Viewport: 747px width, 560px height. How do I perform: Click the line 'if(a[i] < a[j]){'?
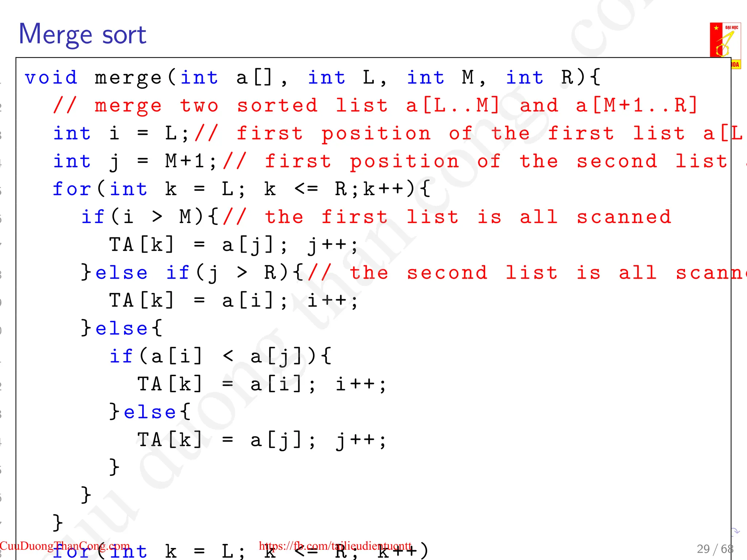221,357
